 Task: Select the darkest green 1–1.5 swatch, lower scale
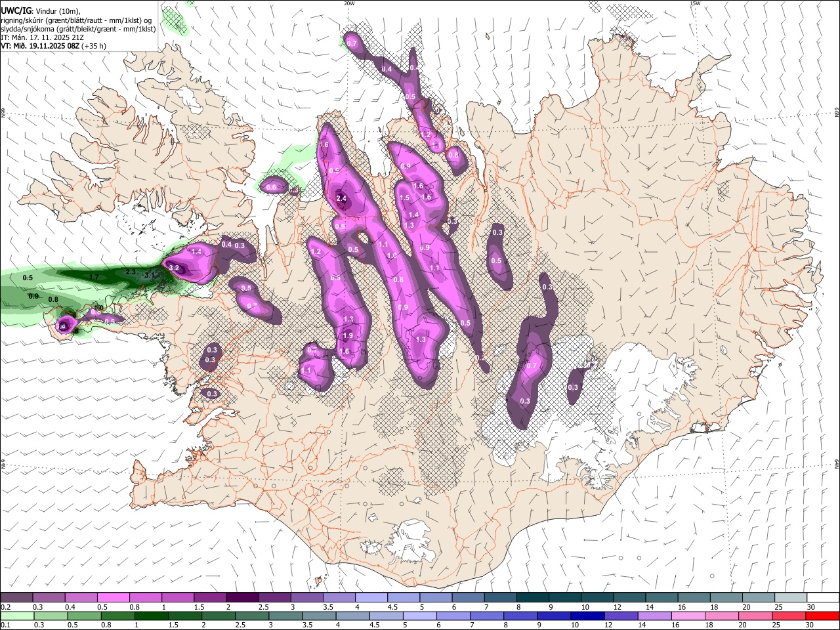coord(151,616)
